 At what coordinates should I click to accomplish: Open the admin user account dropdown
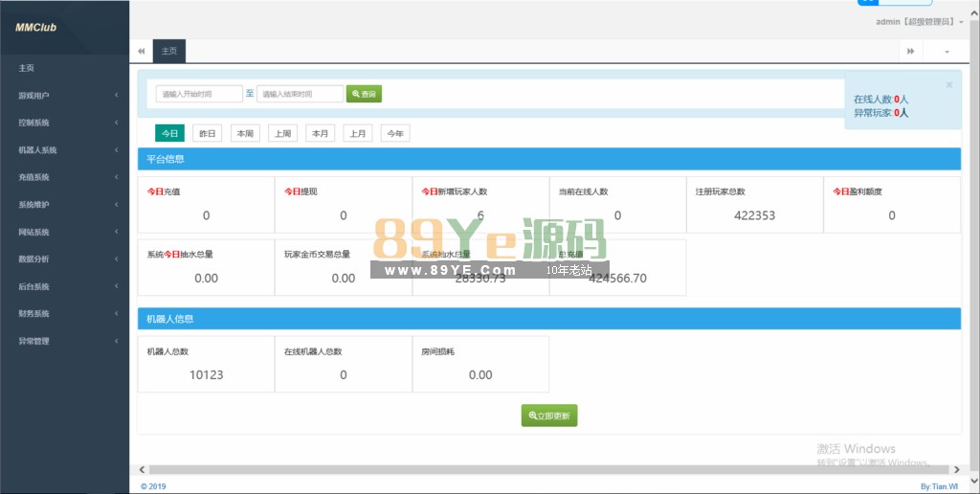click(919, 21)
